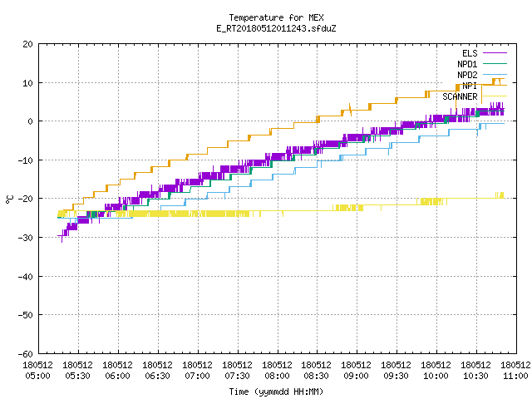
Task: Click the ELS legend label
Action: (x=470, y=53)
